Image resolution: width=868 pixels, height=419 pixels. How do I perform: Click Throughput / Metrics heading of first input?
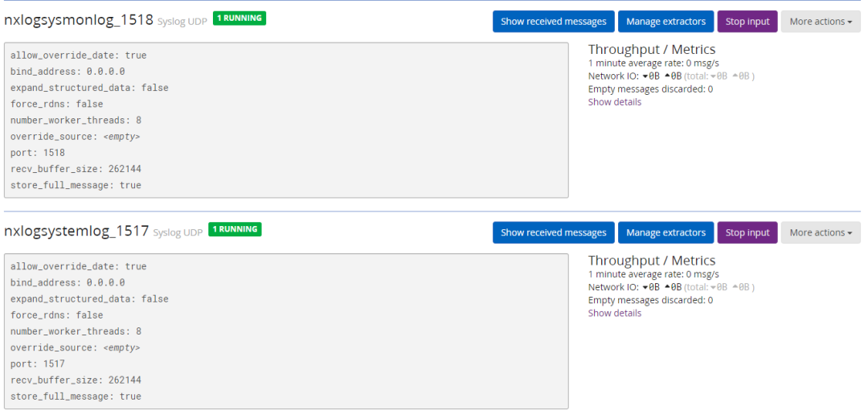[651, 50]
